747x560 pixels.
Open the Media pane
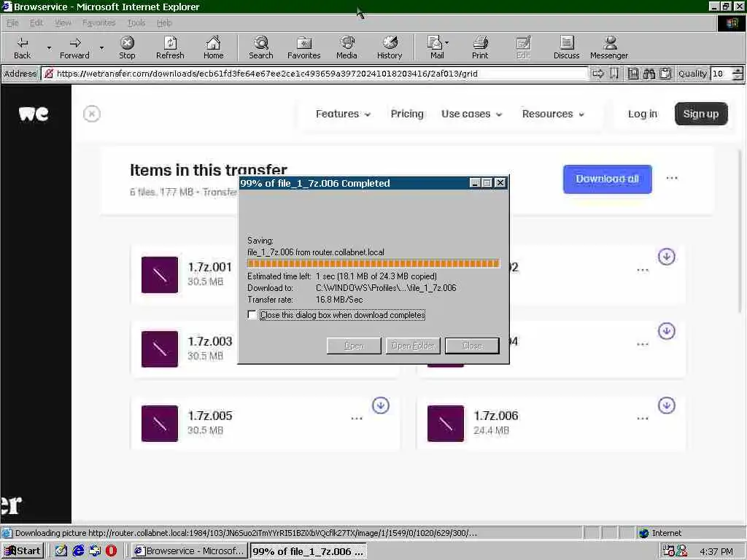tap(347, 47)
